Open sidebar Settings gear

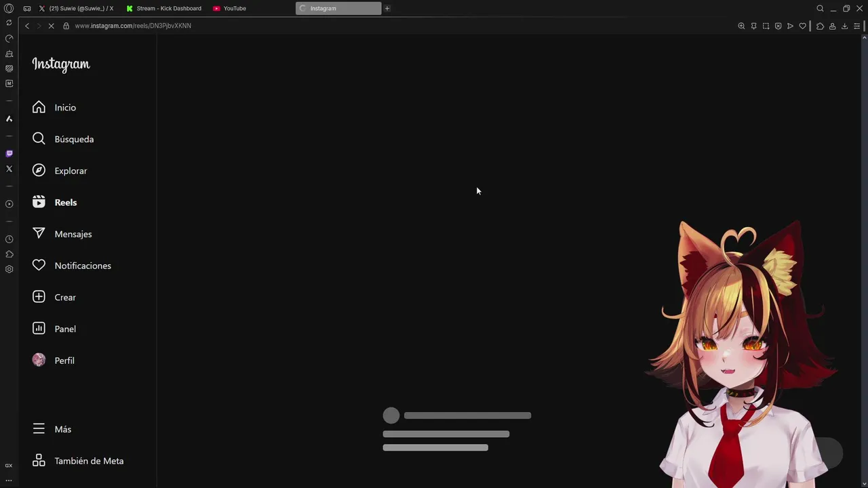[x=9, y=269]
